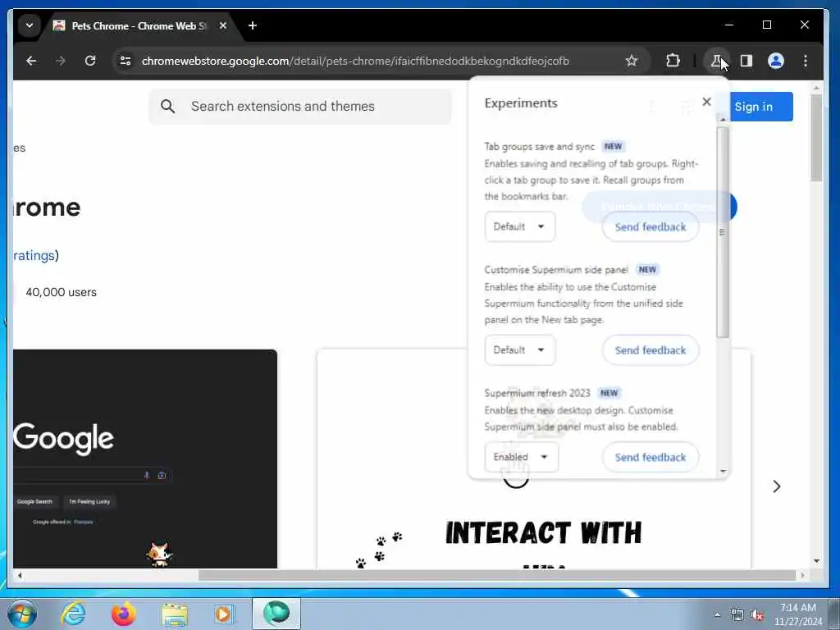Screen dimensions: 840x630
Task: Click Experiments panel scroll down arrow
Action: point(724,472)
